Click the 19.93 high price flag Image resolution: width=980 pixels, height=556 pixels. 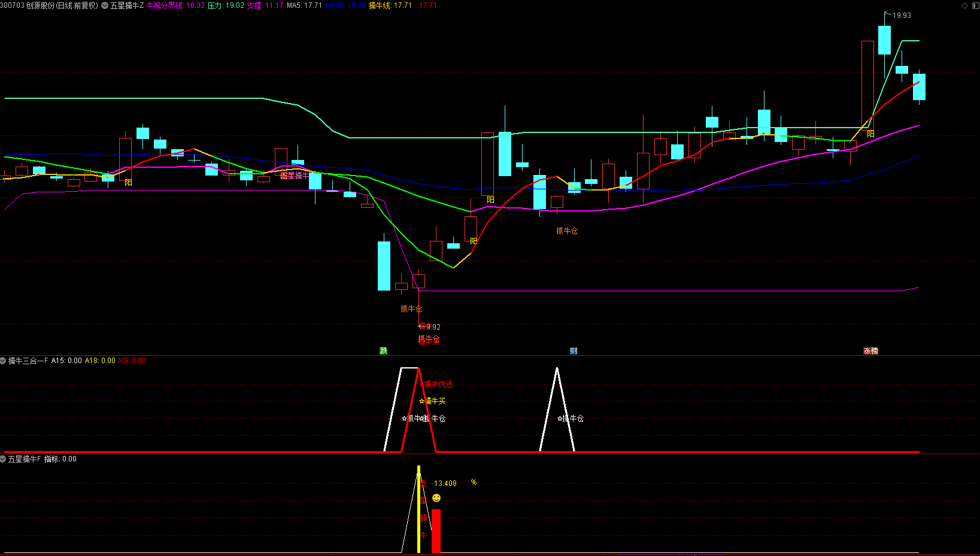[x=901, y=16]
